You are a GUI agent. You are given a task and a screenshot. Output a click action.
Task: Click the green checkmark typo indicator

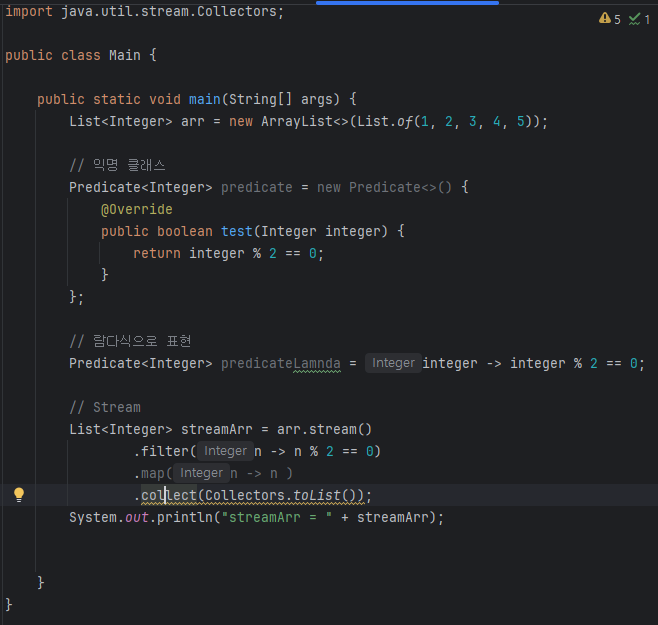point(639,19)
